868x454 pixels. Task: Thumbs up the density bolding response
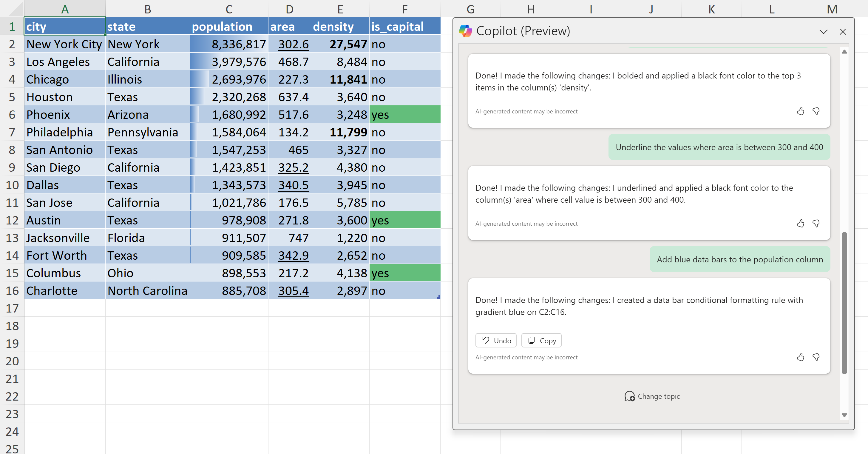pos(801,111)
